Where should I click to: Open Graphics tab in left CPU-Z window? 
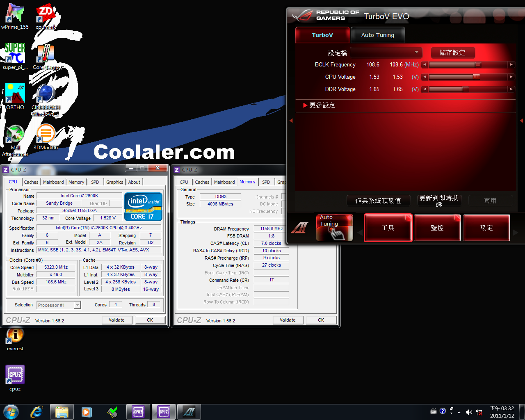click(x=115, y=182)
